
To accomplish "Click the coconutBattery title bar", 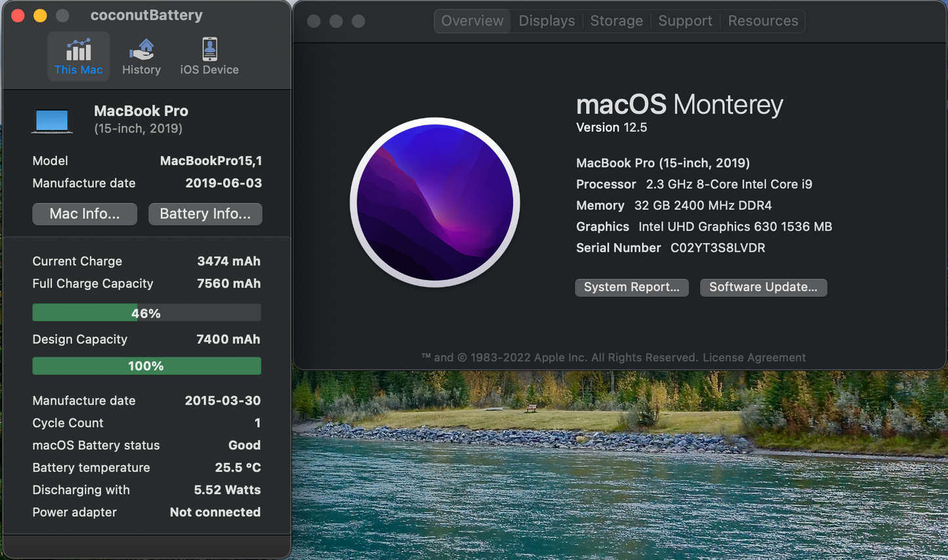I will pyautogui.click(x=146, y=14).
